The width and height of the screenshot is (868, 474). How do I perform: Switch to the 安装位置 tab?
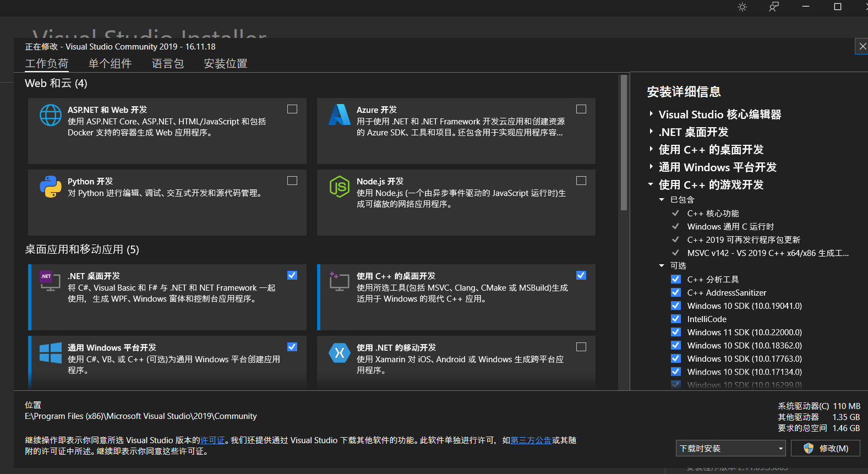(226, 63)
